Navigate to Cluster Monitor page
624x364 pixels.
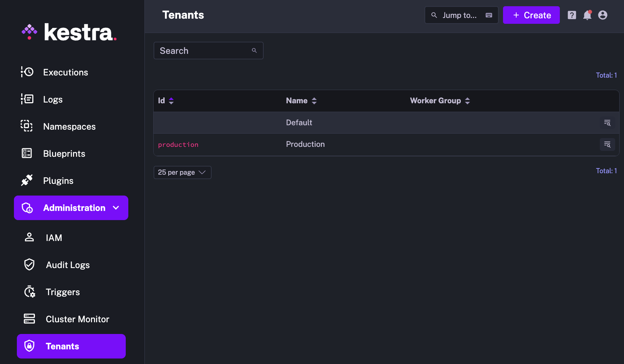point(77,319)
